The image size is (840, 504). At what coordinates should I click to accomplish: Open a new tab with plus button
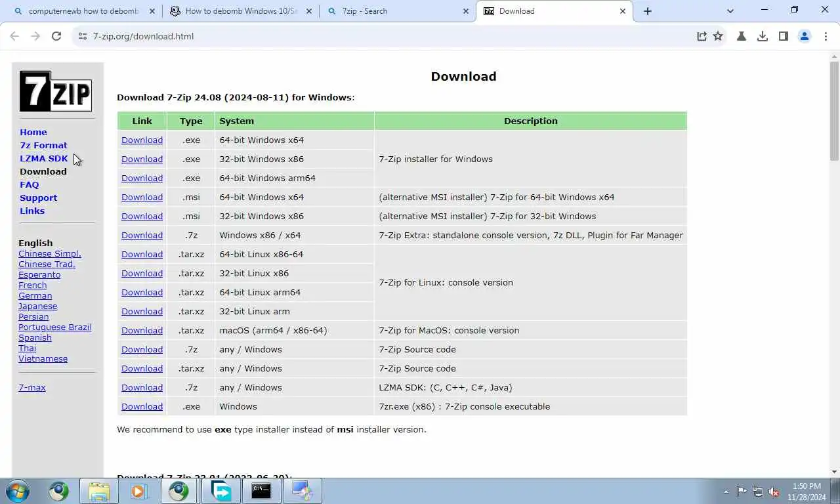[648, 11]
